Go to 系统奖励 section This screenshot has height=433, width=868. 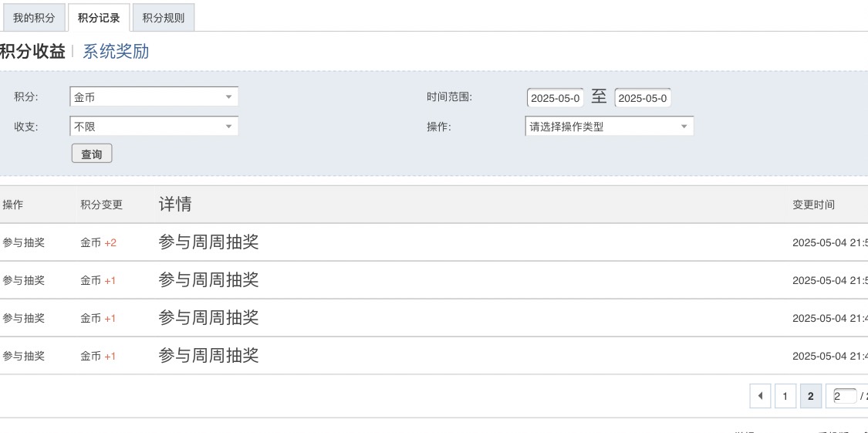(x=116, y=52)
